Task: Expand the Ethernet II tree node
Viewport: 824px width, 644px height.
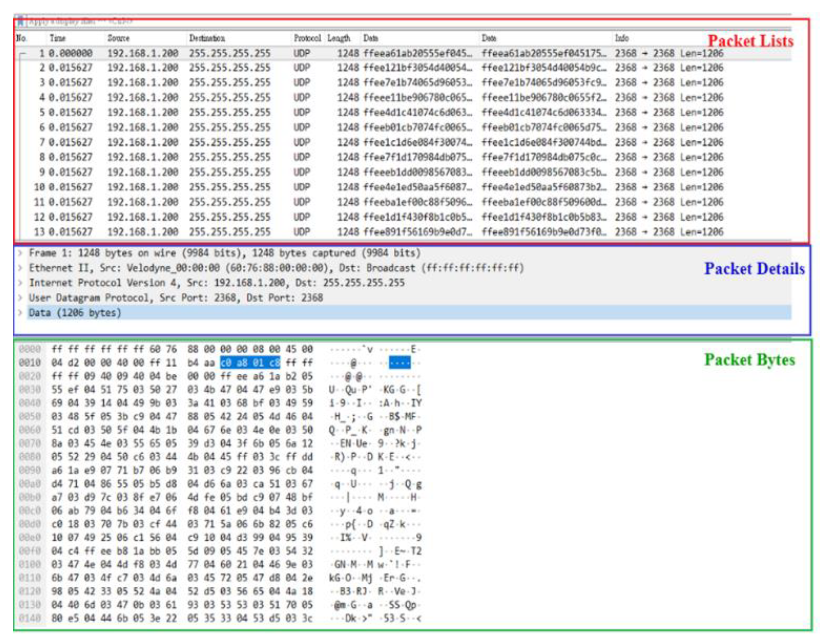Action: (20, 268)
